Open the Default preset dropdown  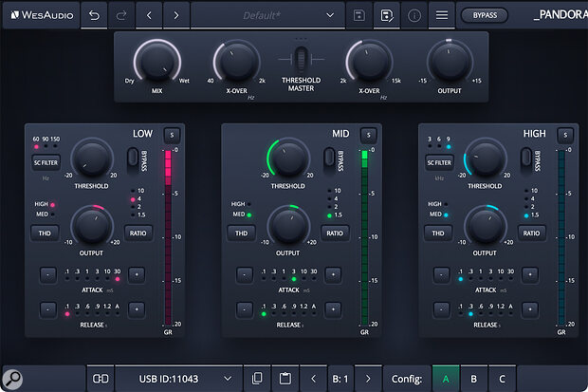[267, 15]
